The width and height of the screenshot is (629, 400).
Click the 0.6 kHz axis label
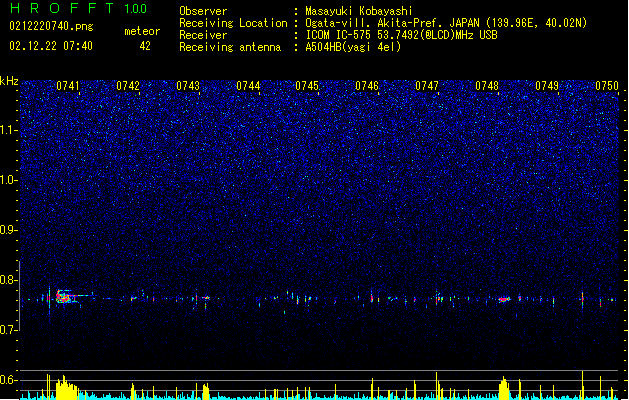pyautogui.click(x=9, y=380)
